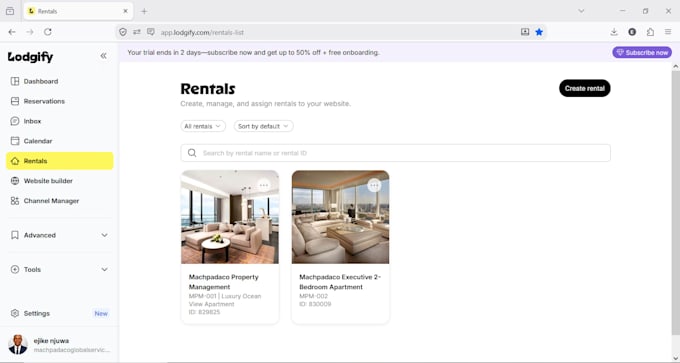680x363 pixels.
Task: Close the Rentals browser tab
Action: tap(125, 11)
